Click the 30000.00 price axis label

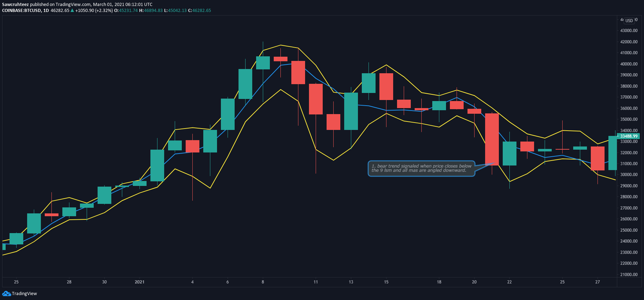(629, 175)
